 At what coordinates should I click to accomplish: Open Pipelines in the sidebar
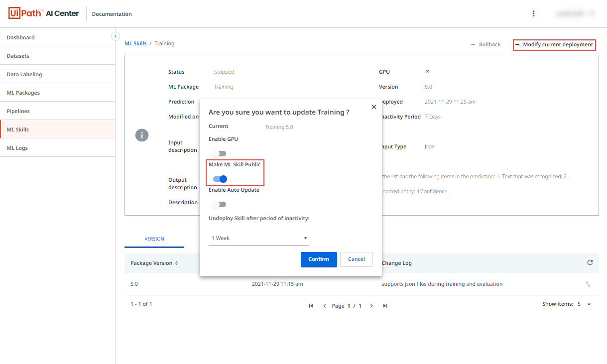(x=58, y=111)
